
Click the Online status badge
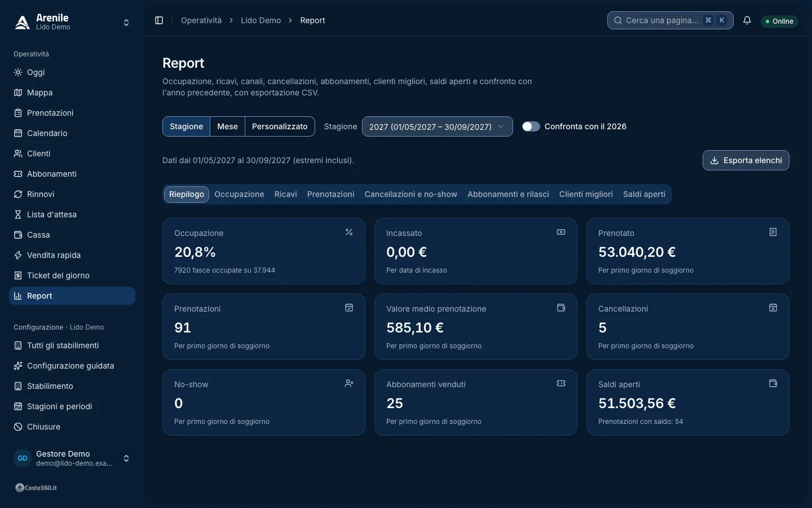click(779, 21)
